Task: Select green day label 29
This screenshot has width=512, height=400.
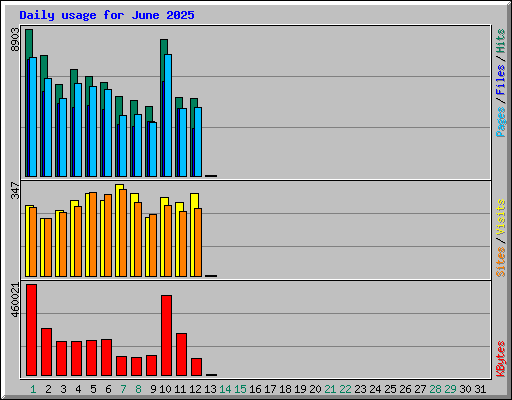Action: click(450, 389)
